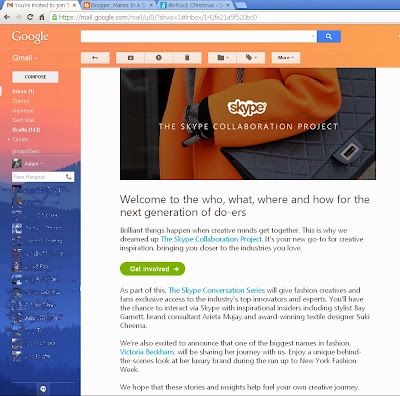400x396 pixels.
Task: Open Drafts (143) folder
Action: (x=26, y=130)
